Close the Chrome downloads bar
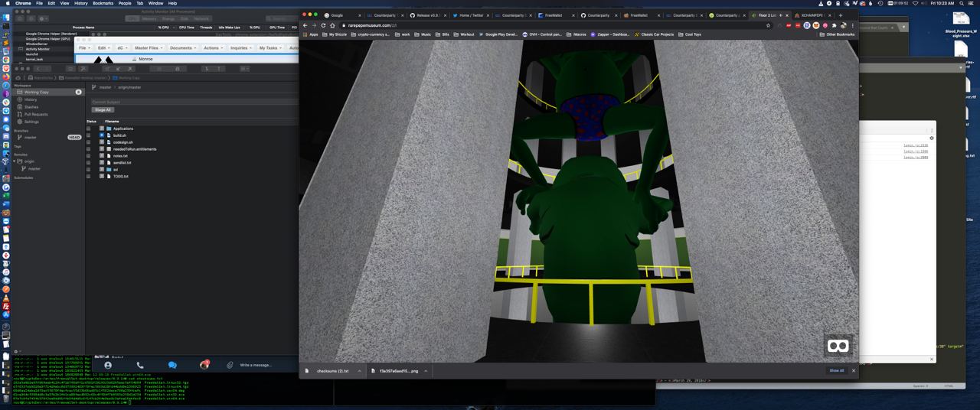Screen dimensions: 980x410 [x=854, y=371]
